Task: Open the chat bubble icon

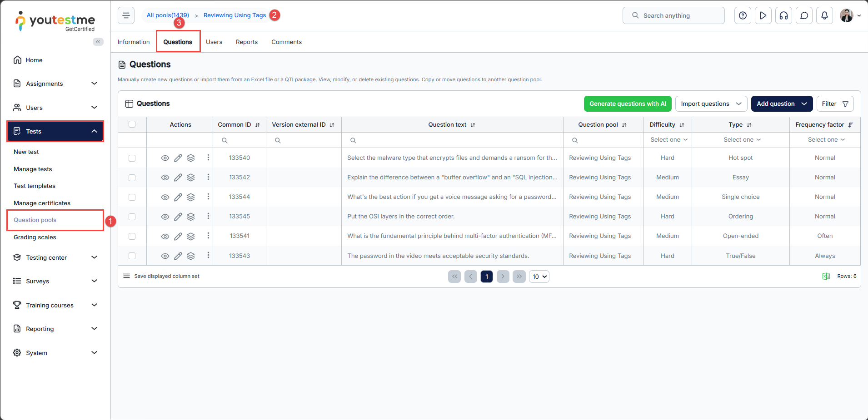Action: coord(804,15)
